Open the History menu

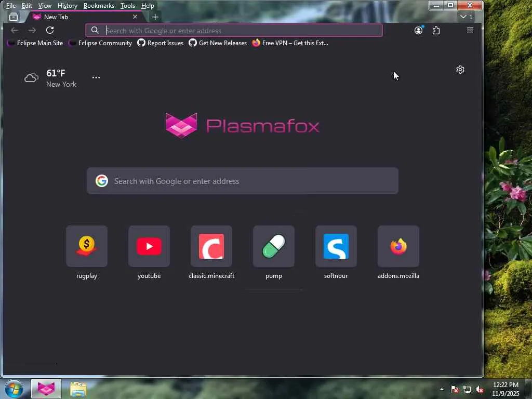[68, 5]
